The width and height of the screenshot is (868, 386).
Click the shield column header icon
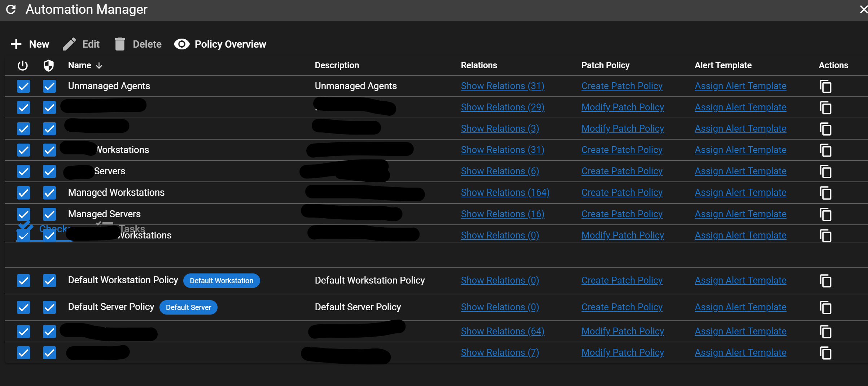click(48, 65)
